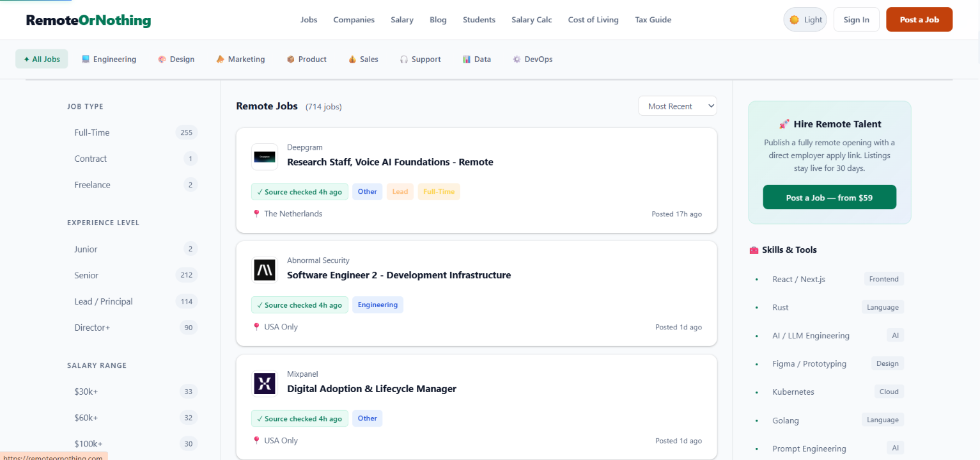Screen dimensions: 980x460
Task: Click the rocket icon in Hire Remote Talent
Action: click(x=784, y=124)
